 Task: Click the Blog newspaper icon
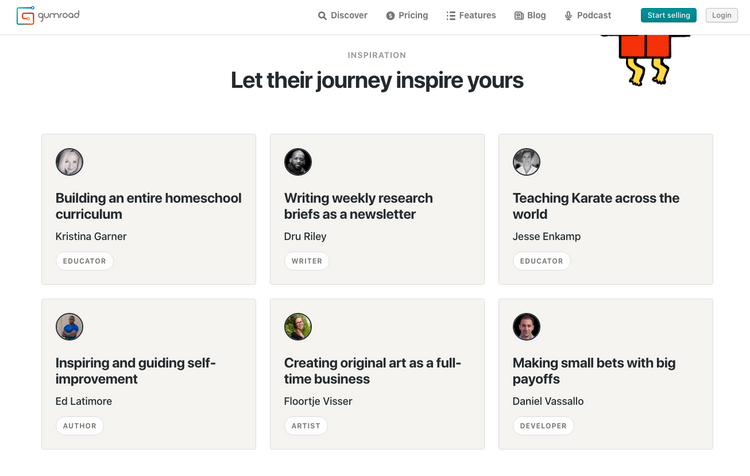[519, 16]
